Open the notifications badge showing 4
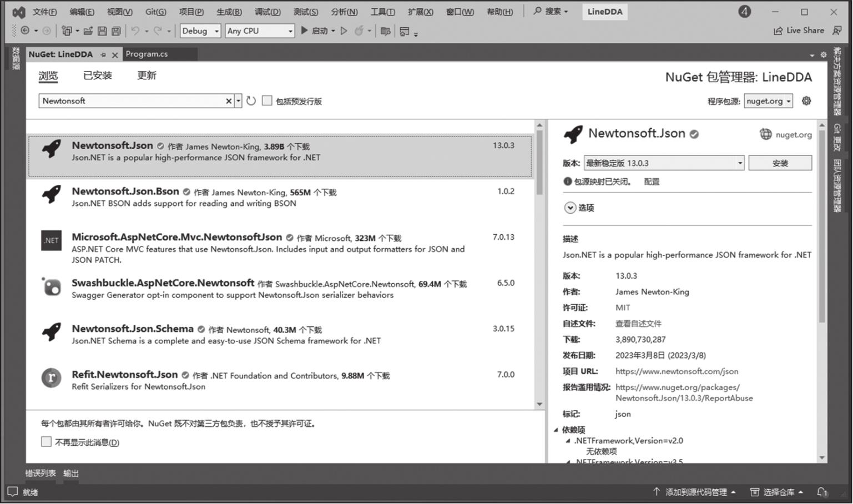This screenshot has width=853, height=504. (x=745, y=12)
